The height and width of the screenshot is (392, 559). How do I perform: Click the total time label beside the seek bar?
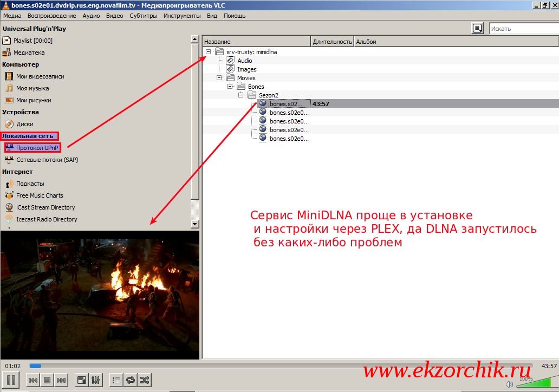[x=549, y=366]
